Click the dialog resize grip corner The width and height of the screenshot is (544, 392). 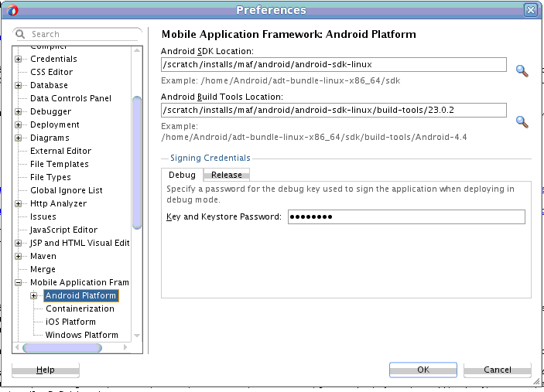536,381
